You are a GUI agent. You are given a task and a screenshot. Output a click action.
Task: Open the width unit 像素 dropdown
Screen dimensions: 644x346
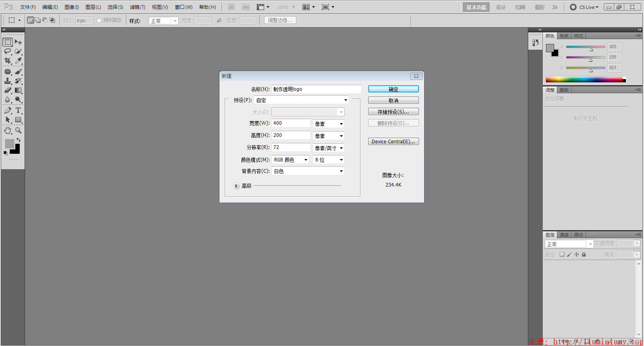[x=329, y=124]
